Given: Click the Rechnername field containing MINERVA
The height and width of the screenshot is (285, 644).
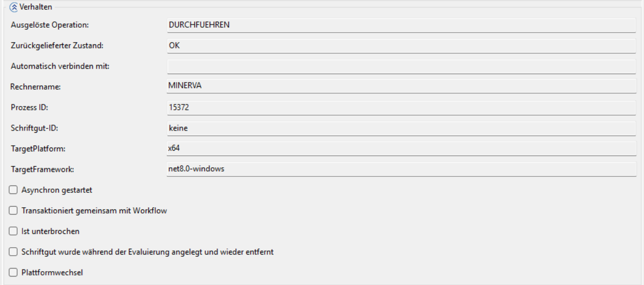Looking at the screenshot, I should [x=401, y=86].
